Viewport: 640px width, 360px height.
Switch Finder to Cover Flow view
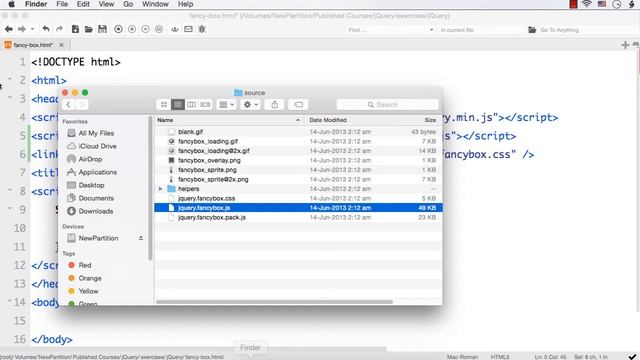pyautogui.click(x=205, y=104)
